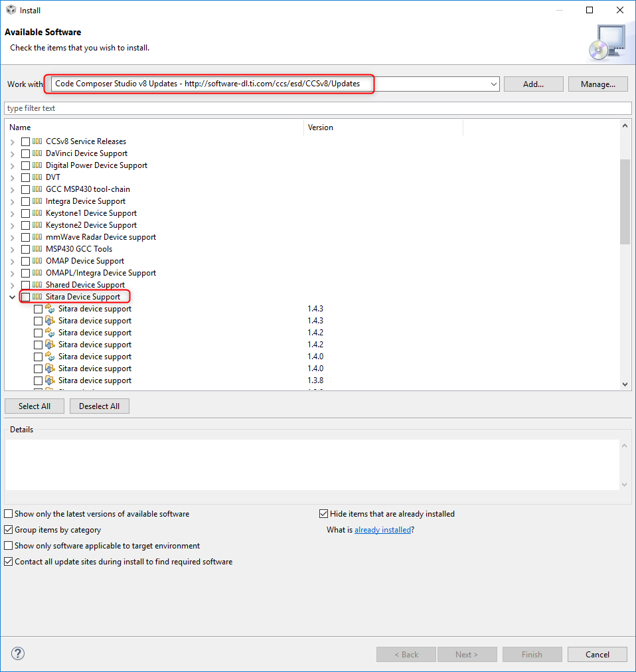This screenshot has width=636, height=672.
Task: Open the already installed link
Action: [382, 530]
